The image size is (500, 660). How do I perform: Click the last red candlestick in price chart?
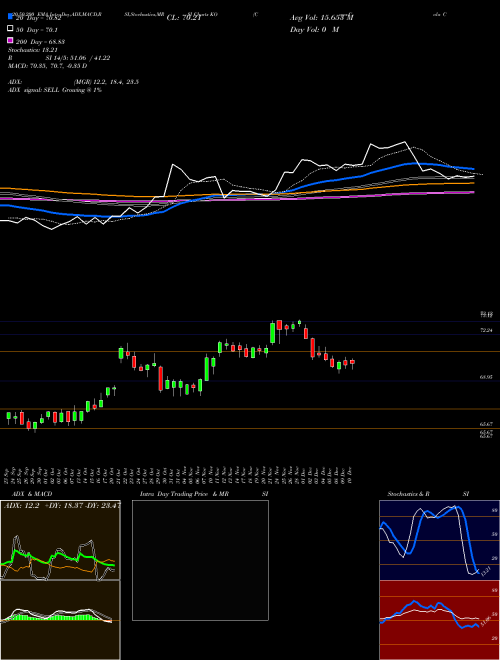(352, 362)
